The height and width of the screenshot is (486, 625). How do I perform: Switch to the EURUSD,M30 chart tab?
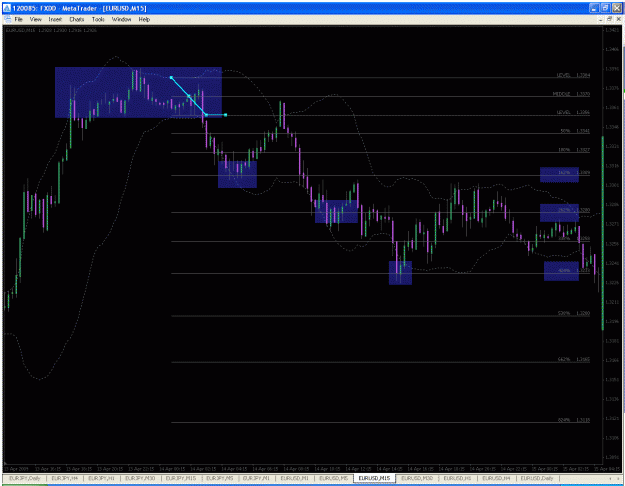(x=417, y=478)
